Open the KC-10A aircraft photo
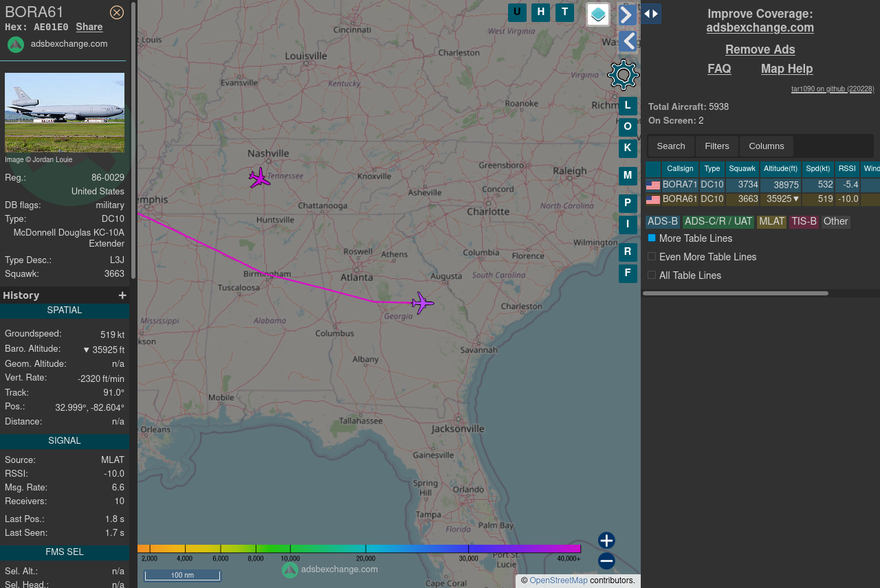 [x=65, y=113]
